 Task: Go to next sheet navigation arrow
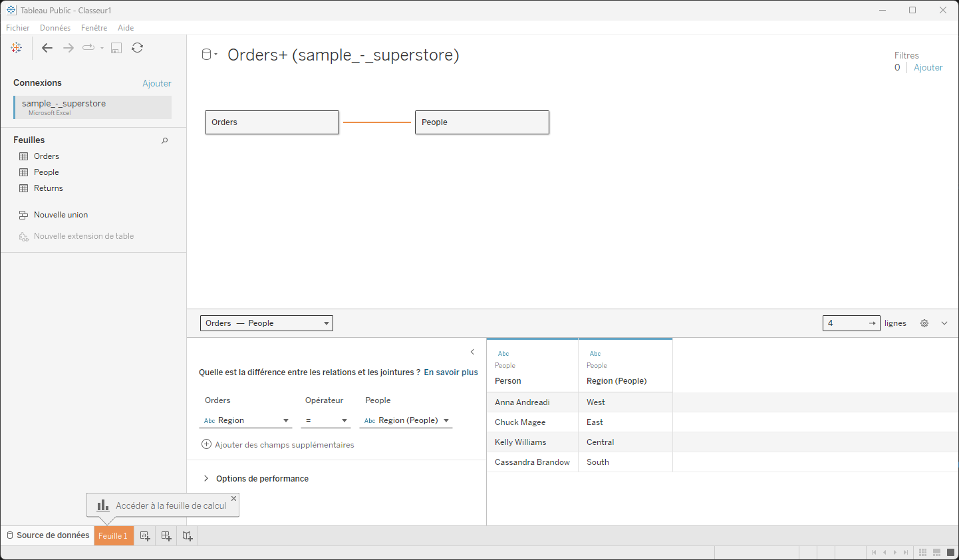895,553
